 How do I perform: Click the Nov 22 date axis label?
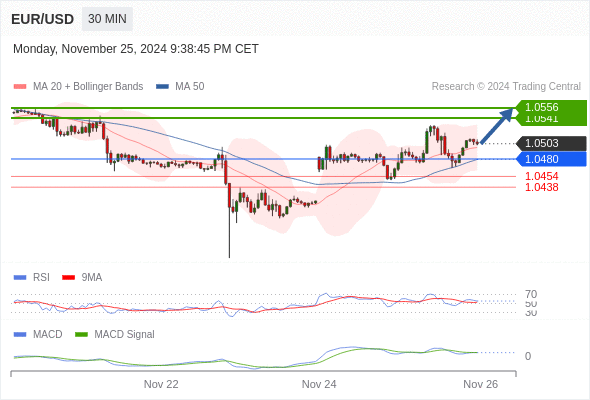tap(161, 384)
